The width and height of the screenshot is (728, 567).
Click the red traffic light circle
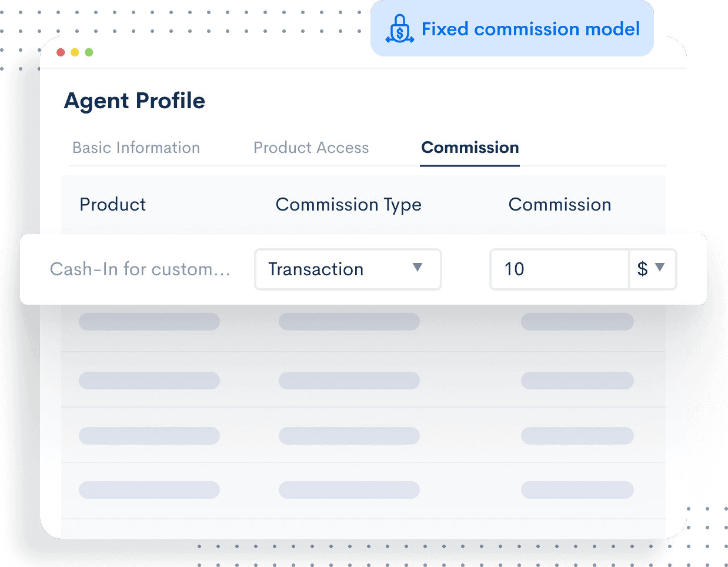pos(61,52)
